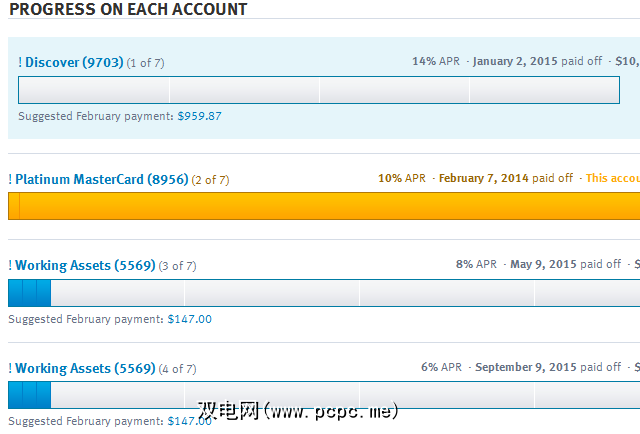
Task: Click the $959.87 suggested payment amount
Action: (199, 116)
